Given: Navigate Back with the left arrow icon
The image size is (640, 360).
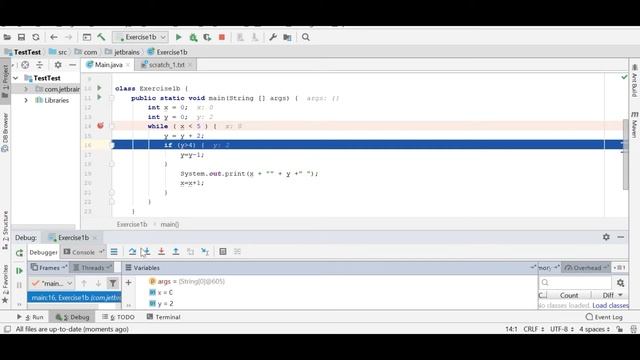Looking at the screenshot, I should (54, 37).
